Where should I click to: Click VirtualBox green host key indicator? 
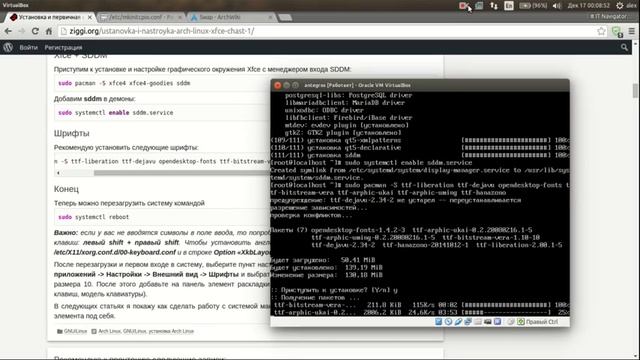pos(521,322)
